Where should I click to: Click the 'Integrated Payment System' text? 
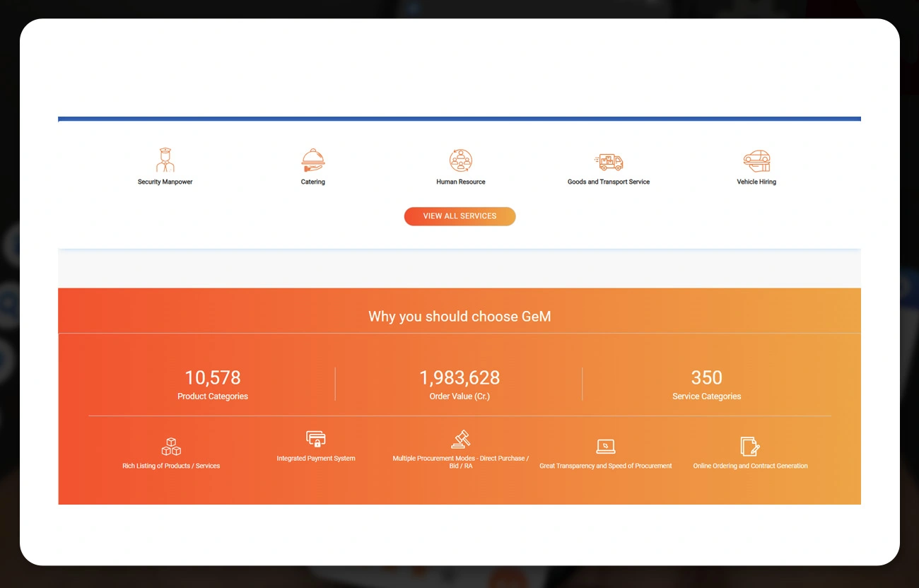316,459
